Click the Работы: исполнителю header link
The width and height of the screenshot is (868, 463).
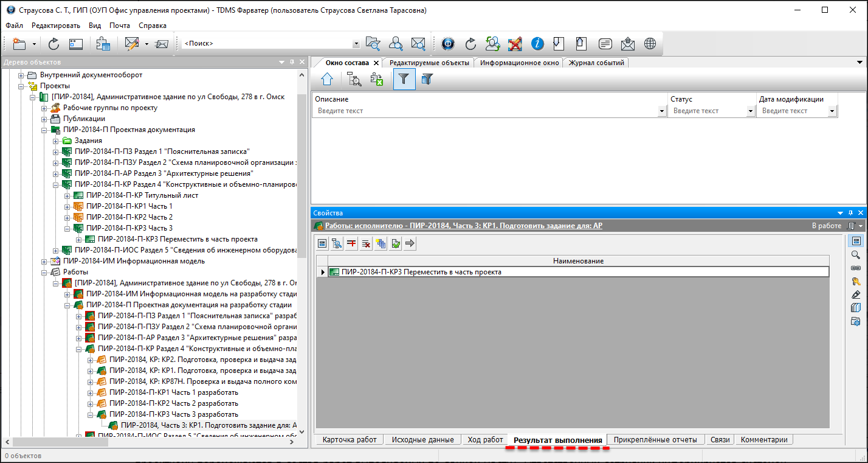(x=464, y=226)
